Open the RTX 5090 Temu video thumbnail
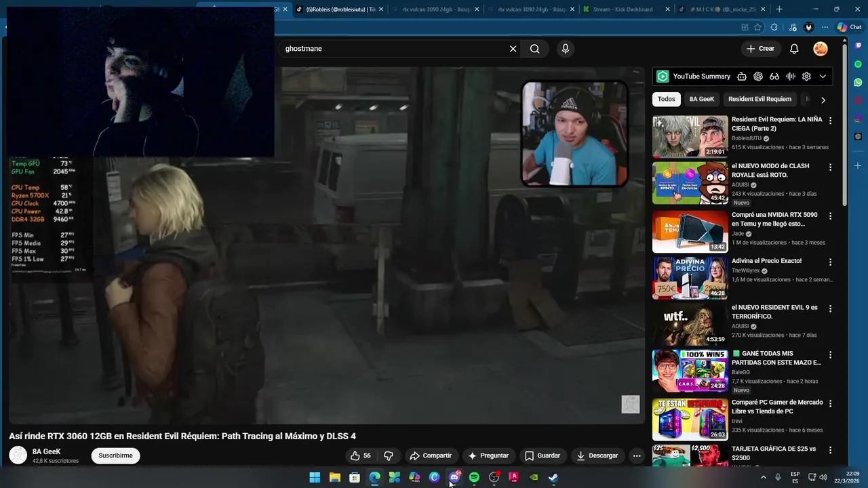Screen dimensions: 868x488 click(x=690, y=232)
